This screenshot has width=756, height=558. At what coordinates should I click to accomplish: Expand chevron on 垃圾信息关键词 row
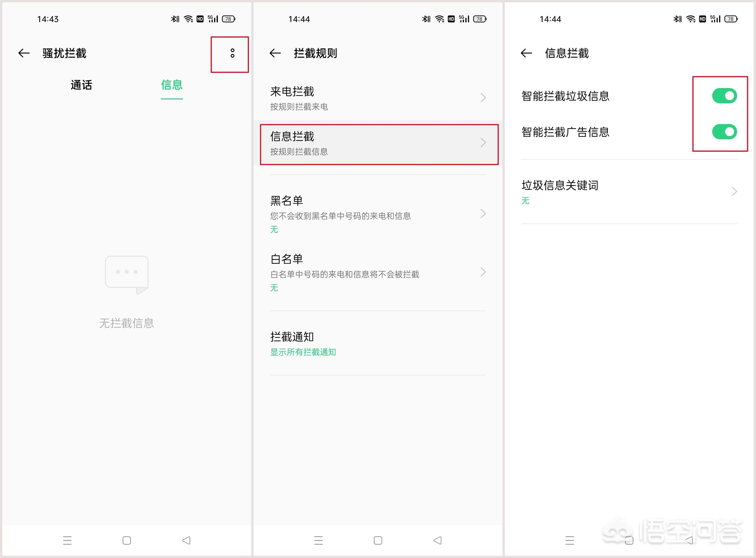734,191
